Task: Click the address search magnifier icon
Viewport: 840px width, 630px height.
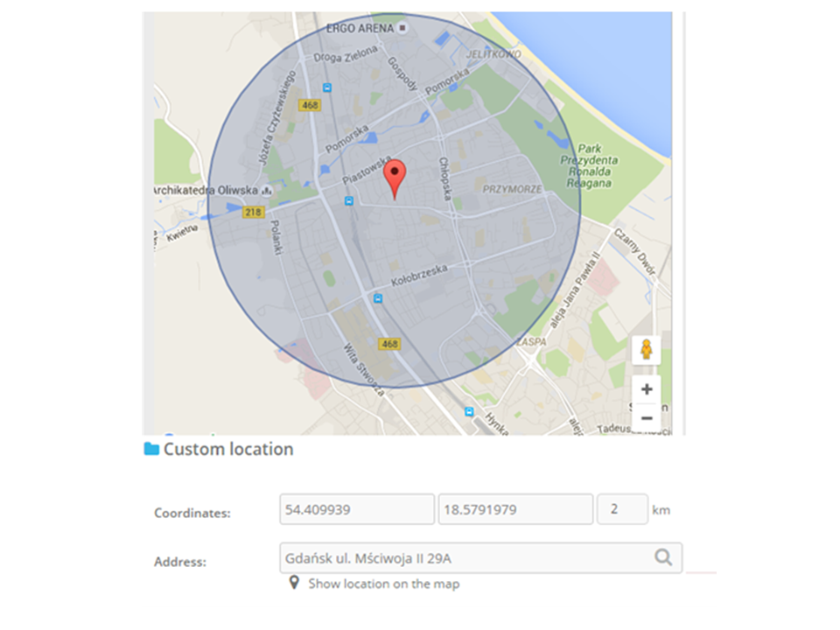Action: (x=663, y=557)
